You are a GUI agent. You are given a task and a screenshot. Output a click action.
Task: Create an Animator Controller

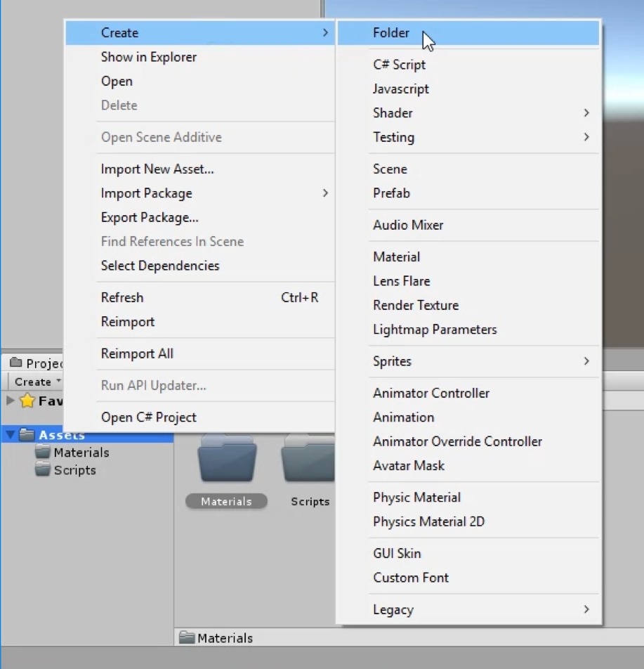(468, 393)
